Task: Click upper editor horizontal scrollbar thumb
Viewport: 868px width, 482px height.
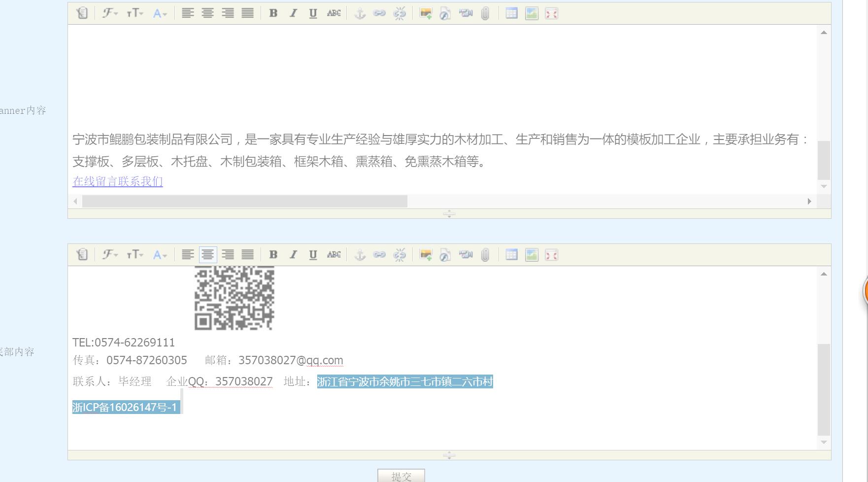Action: click(245, 201)
